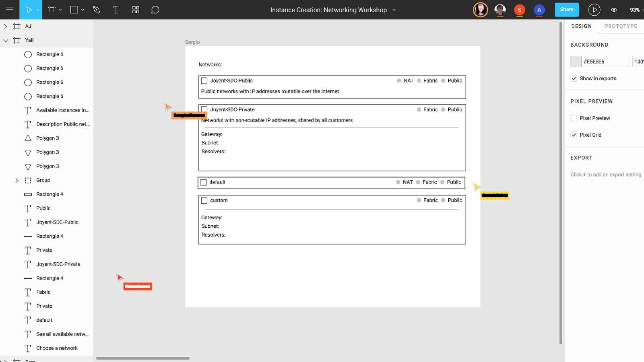The image size is (644, 362).
Task: Select the Frame tool
Action: (x=52, y=10)
